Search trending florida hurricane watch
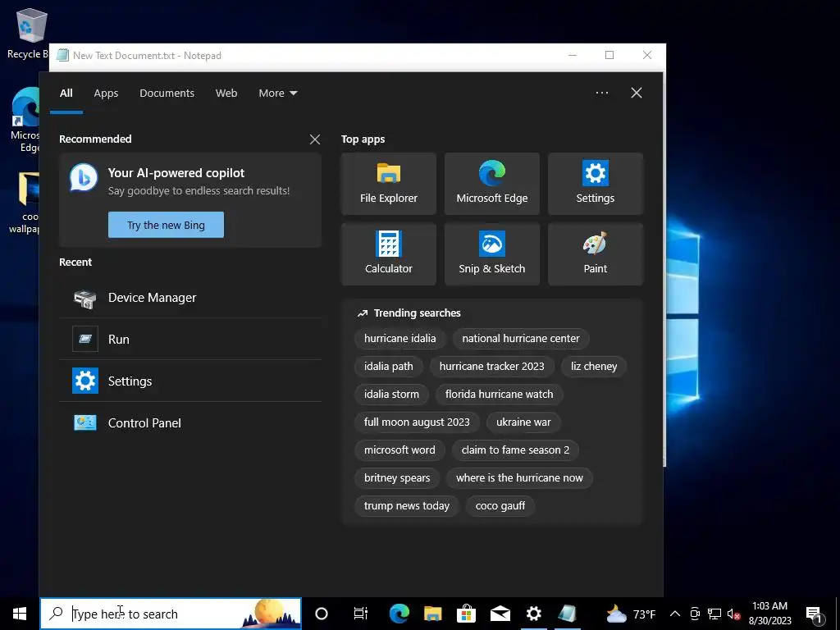 coord(499,395)
